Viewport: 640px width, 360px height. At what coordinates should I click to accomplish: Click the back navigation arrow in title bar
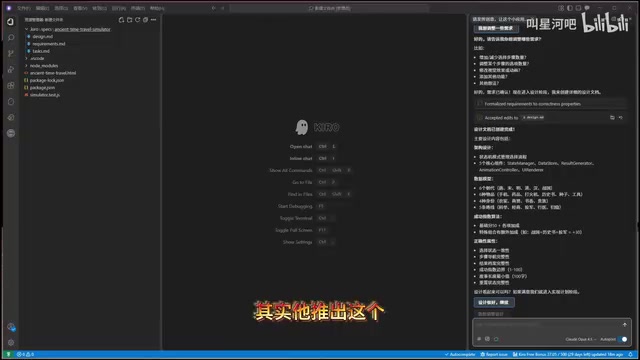point(213,8)
